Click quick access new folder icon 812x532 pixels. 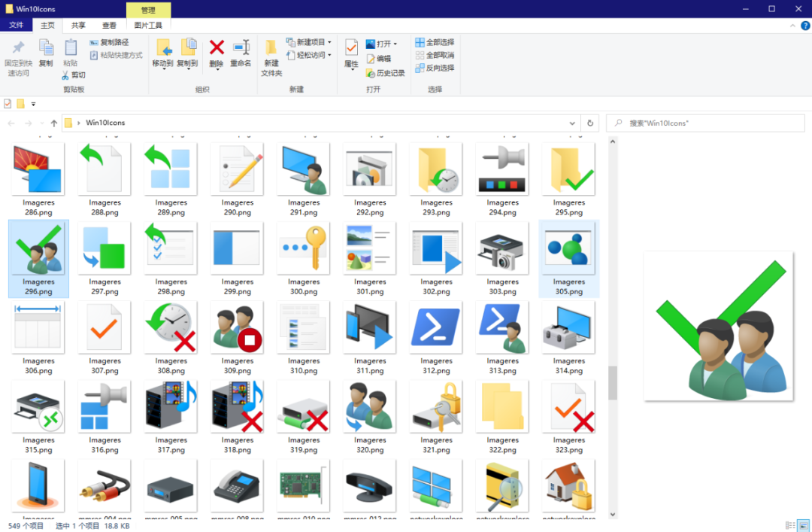(21, 104)
